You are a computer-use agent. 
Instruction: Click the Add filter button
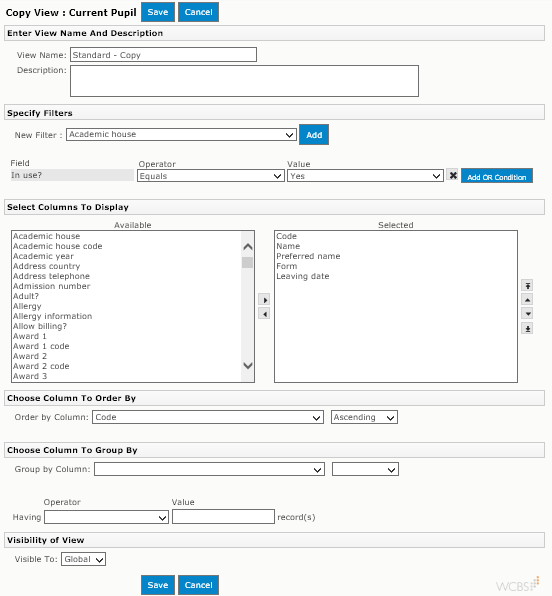[x=314, y=135]
